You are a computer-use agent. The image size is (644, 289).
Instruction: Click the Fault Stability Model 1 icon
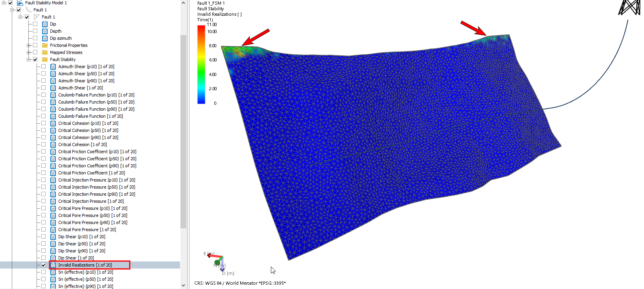[20, 3]
